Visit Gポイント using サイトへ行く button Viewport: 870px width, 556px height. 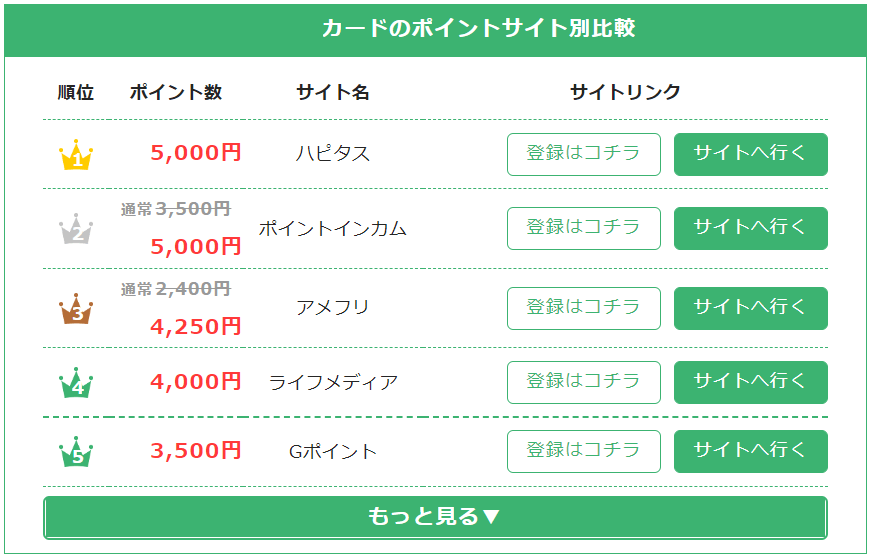pos(750,451)
